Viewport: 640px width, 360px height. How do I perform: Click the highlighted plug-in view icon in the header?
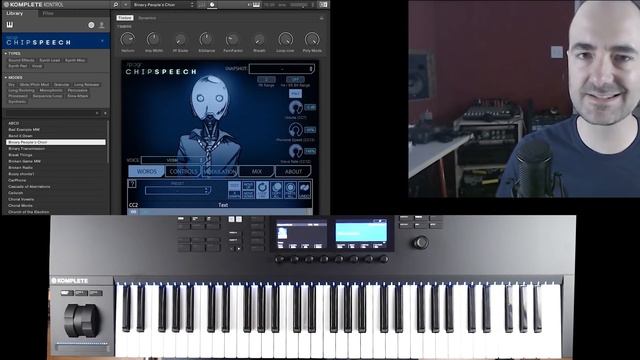(x=212, y=5)
